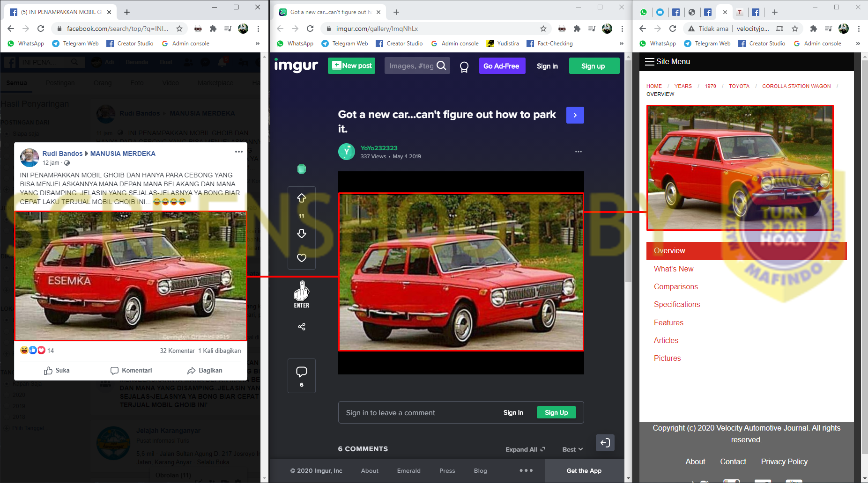Screen dimensions: 868x483
Task: Open a new tab in the Imgur window
Action: pyautogui.click(x=396, y=12)
